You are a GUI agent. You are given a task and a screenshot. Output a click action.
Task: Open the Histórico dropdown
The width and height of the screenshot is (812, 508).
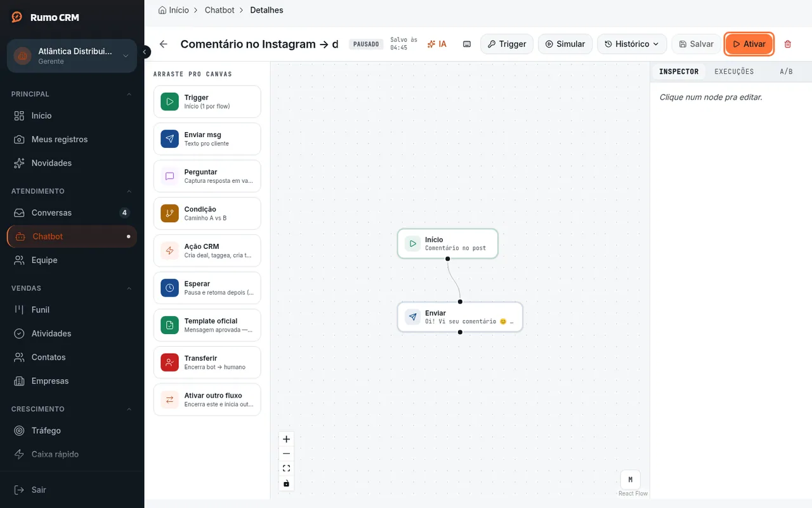pos(632,44)
